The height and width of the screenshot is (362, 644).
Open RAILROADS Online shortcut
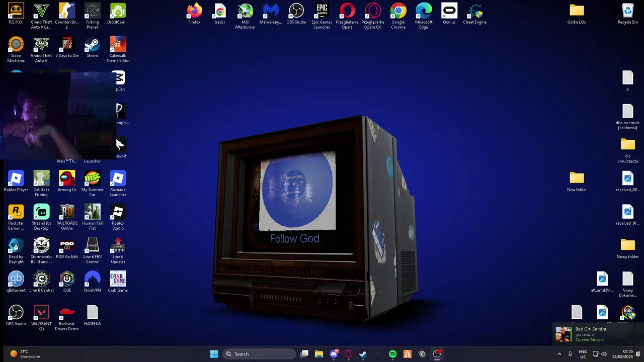67,217
